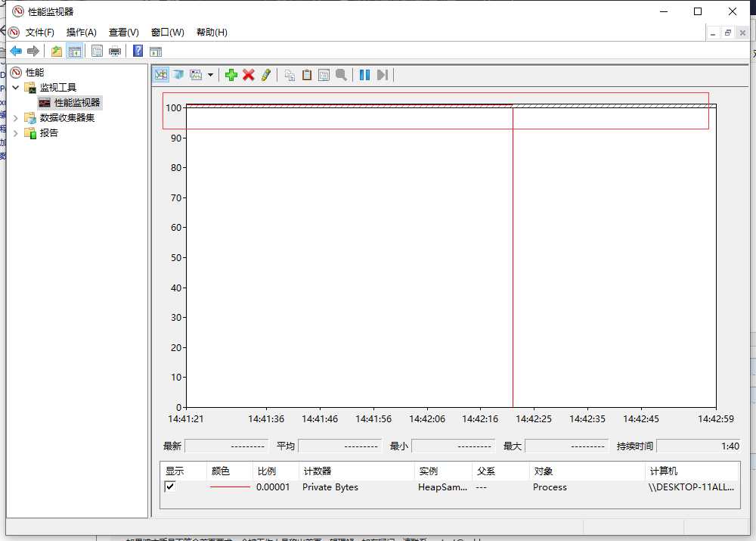
Task: Click the View Log Data icon
Action: click(178, 75)
